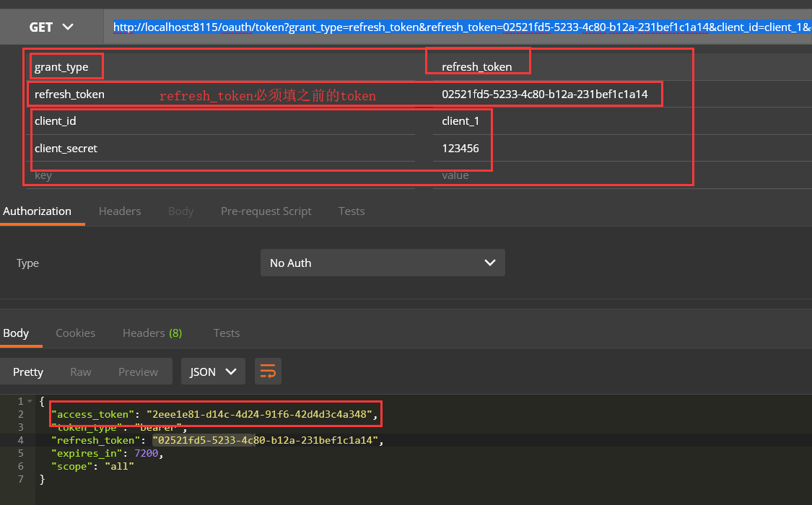Screen dimensions: 812x505
Task: Select the client_id key field
Action: (220, 121)
